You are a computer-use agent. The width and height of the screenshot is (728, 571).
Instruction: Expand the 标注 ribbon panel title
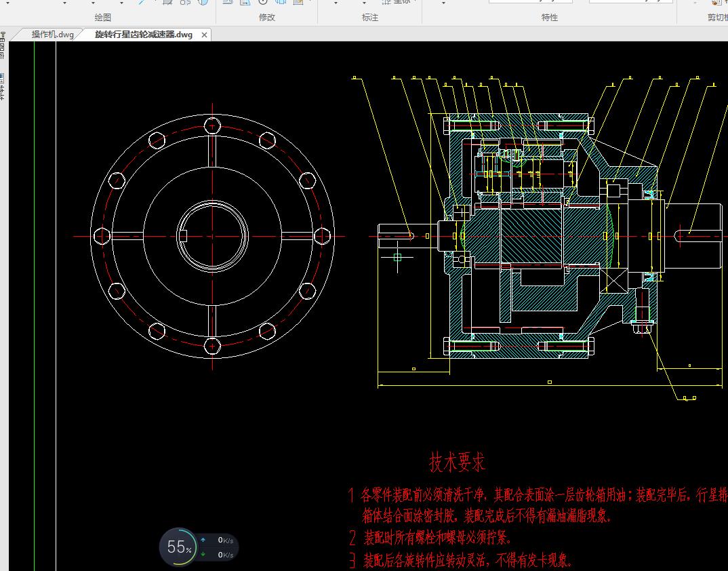370,17
